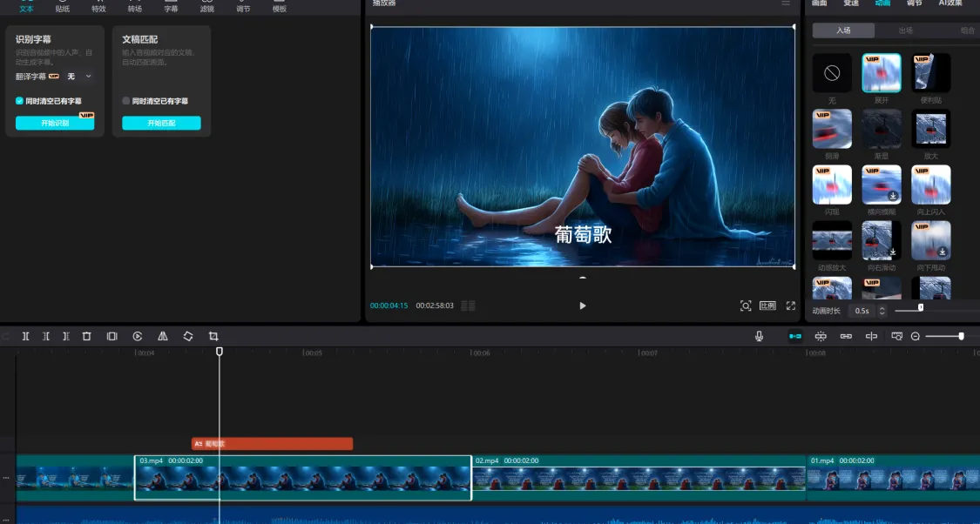Click the 动画时长 duration slider
This screenshot has width=980, height=524.
coord(921,307)
